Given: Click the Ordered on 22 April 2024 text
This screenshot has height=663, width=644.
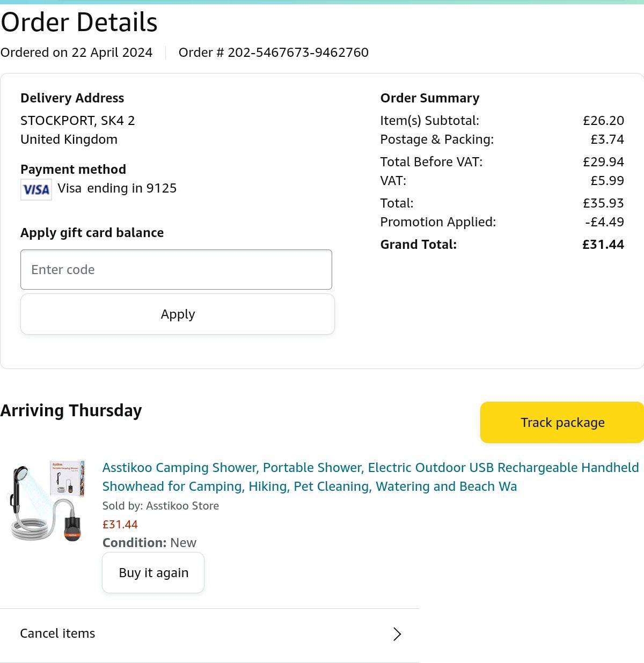Looking at the screenshot, I should tap(76, 53).
